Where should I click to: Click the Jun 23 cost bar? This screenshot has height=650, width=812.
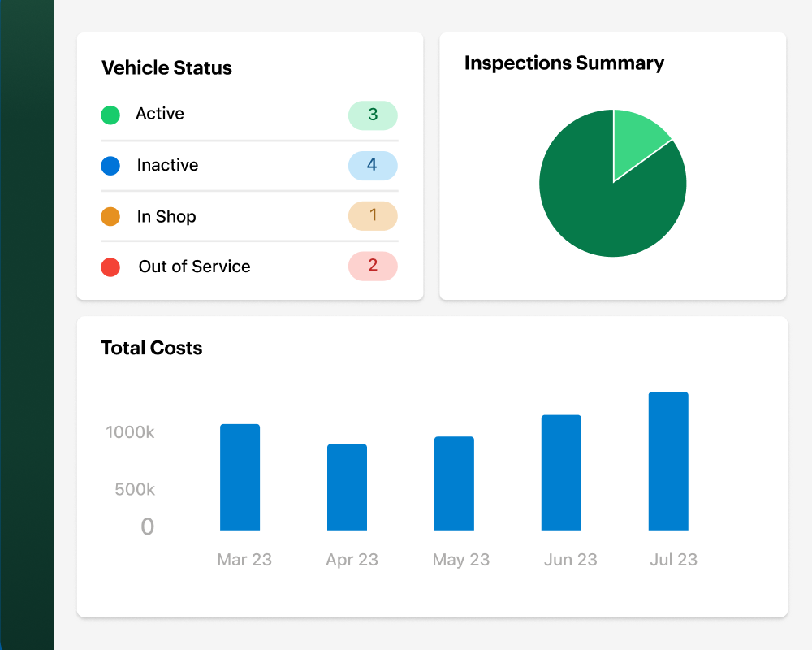coord(562,473)
